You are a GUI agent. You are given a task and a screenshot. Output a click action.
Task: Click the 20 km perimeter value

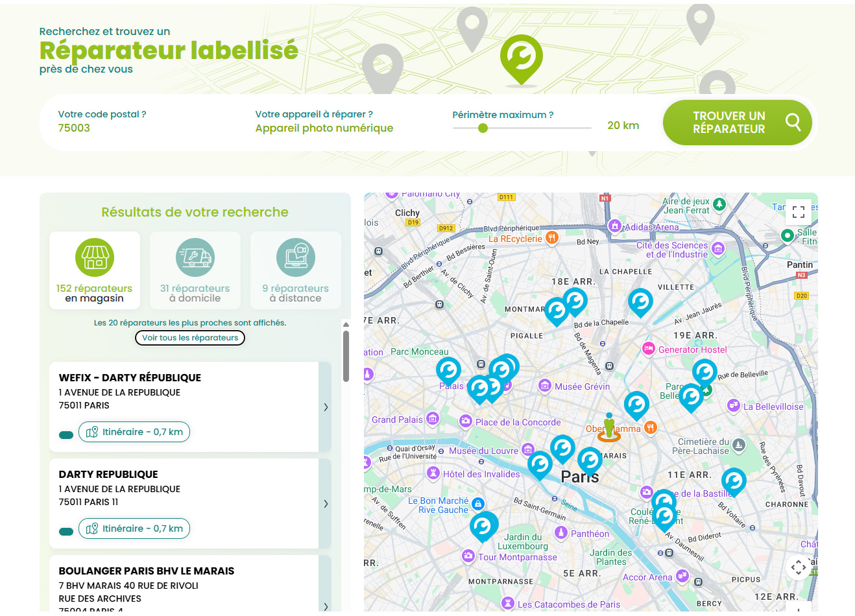pyautogui.click(x=623, y=126)
